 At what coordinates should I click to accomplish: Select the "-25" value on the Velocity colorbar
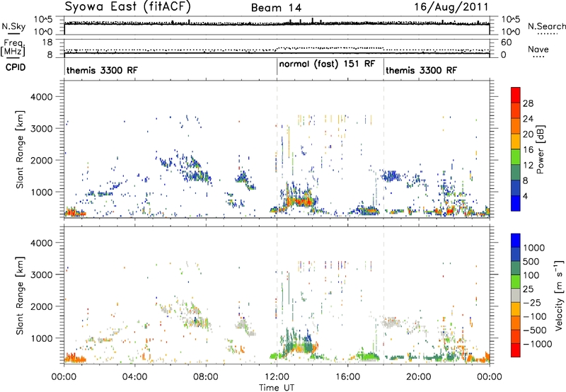click(x=531, y=303)
